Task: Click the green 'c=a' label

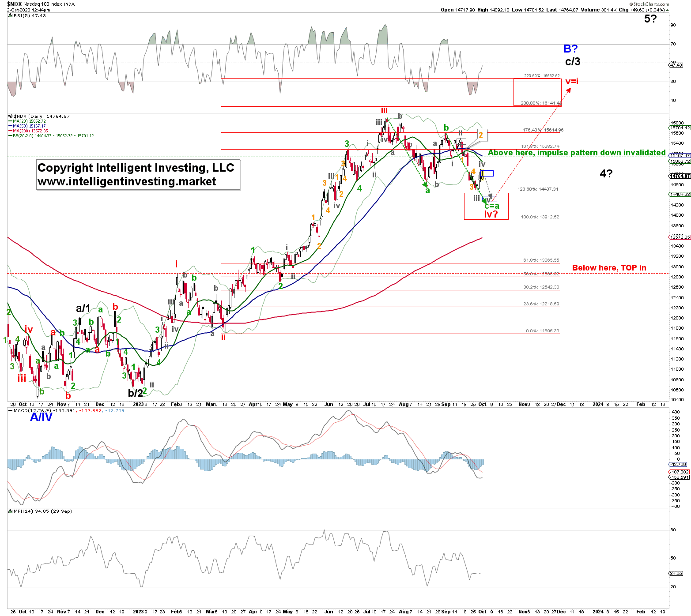Action: point(492,206)
